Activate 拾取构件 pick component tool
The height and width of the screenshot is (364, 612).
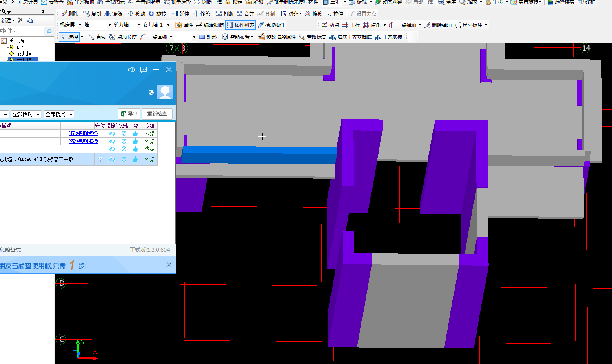coord(272,25)
